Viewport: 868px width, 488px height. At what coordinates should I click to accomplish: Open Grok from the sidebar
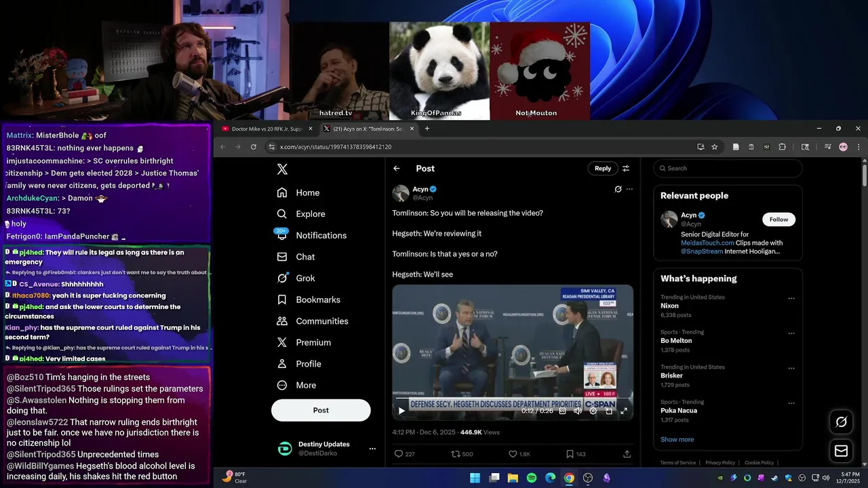coord(296,278)
